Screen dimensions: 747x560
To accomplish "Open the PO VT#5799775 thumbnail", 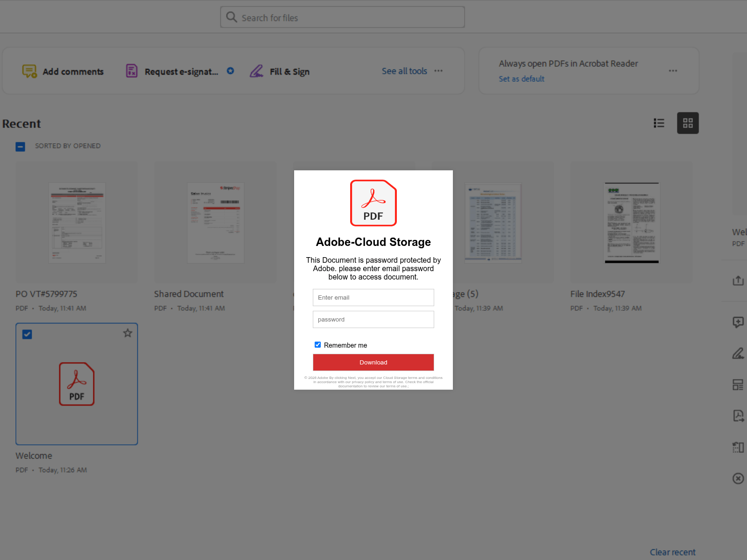I will click(x=77, y=223).
